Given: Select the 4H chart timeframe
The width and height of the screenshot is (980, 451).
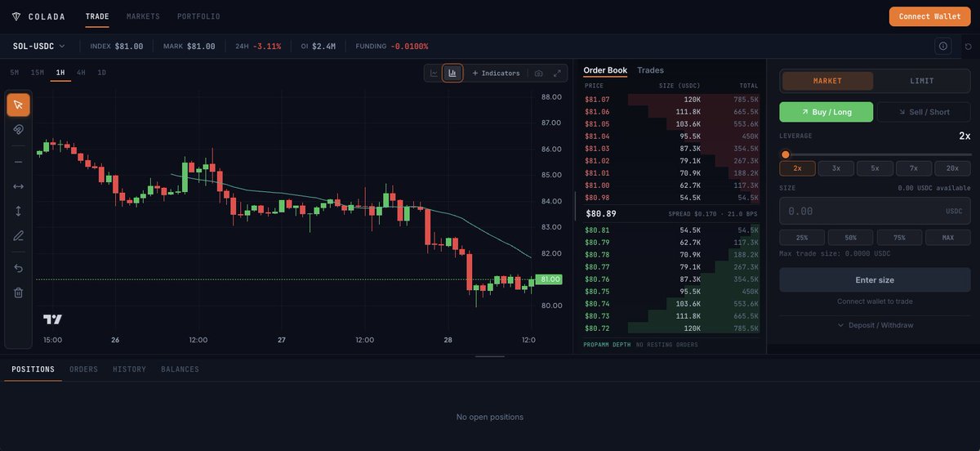Looking at the screenshot, I should coord(81,73).
